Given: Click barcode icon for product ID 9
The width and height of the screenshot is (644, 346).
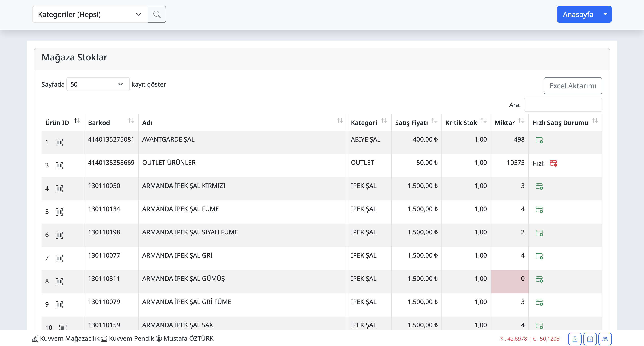Looking at the screenshot, I should coord(59,304).
